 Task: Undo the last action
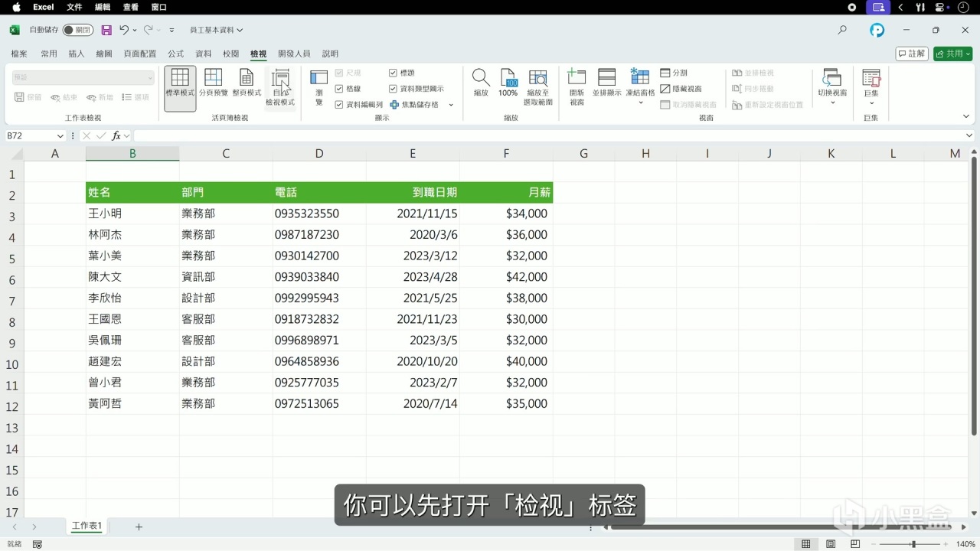pyautogui.click(x=124, y=30)
